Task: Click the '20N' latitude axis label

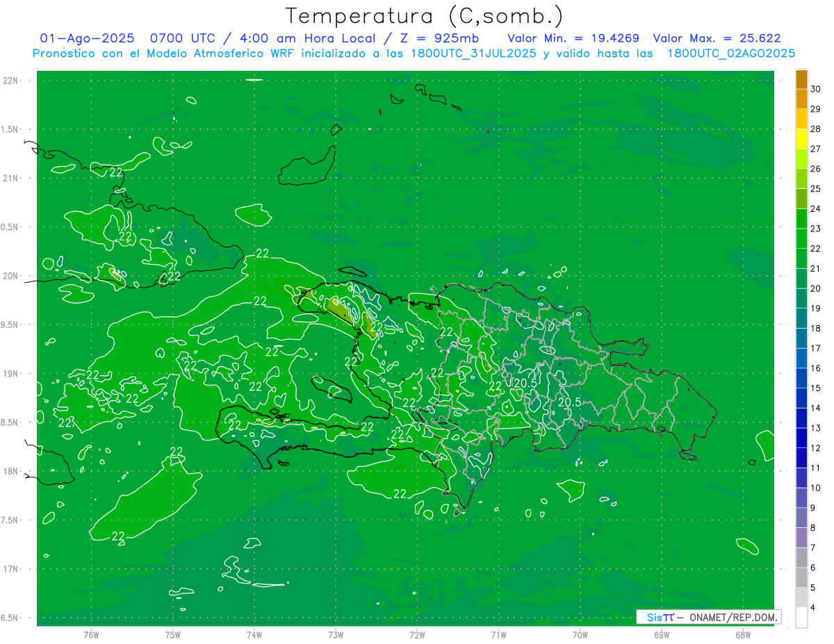Action: [10, 276]
